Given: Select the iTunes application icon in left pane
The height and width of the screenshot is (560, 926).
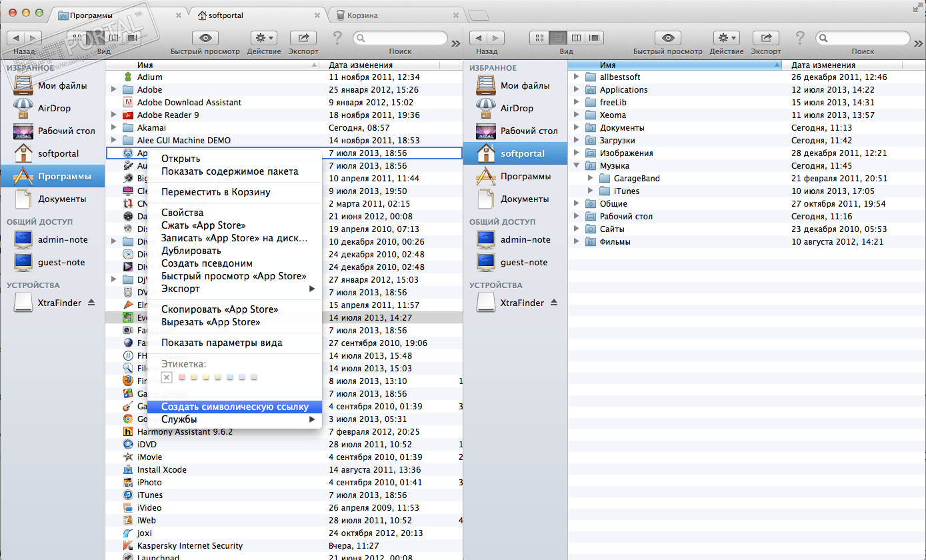Looking at the screenshot, I should 129,495.
